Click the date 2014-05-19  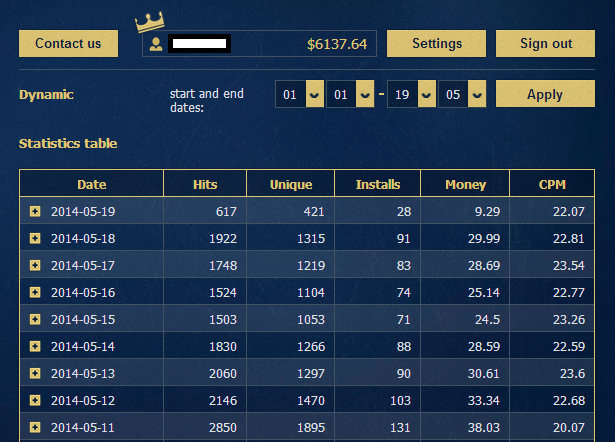coord(83,212)
